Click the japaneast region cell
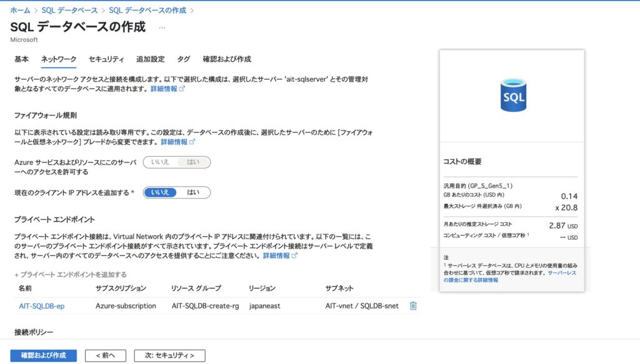Viewport: 640px width, 364px height. tap(264, 306)
